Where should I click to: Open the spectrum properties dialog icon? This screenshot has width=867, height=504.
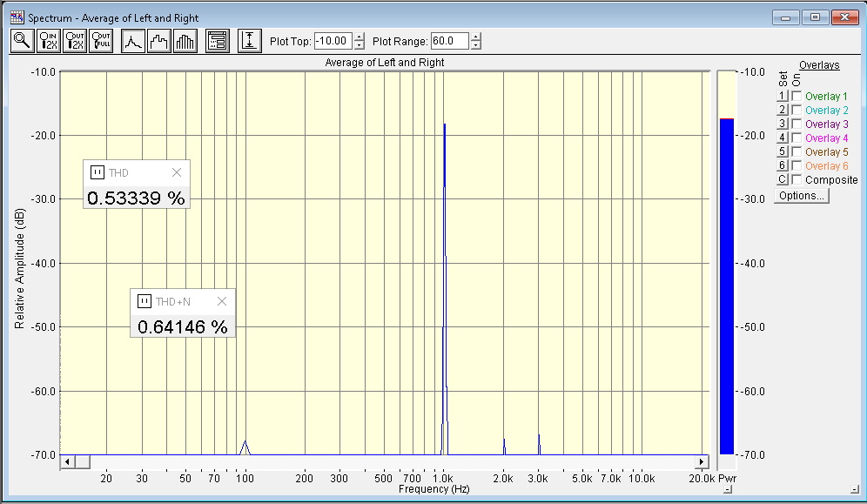217,41
